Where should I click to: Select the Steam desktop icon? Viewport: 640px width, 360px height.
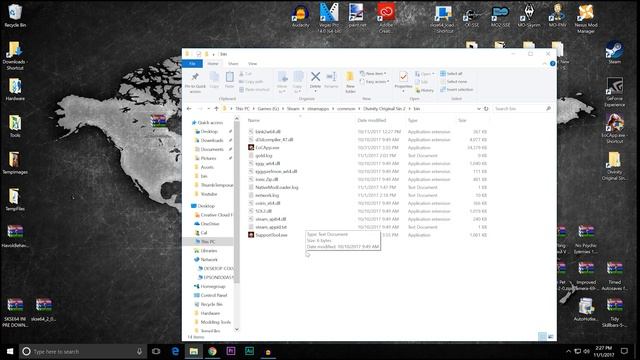click(x=614, y=52)
